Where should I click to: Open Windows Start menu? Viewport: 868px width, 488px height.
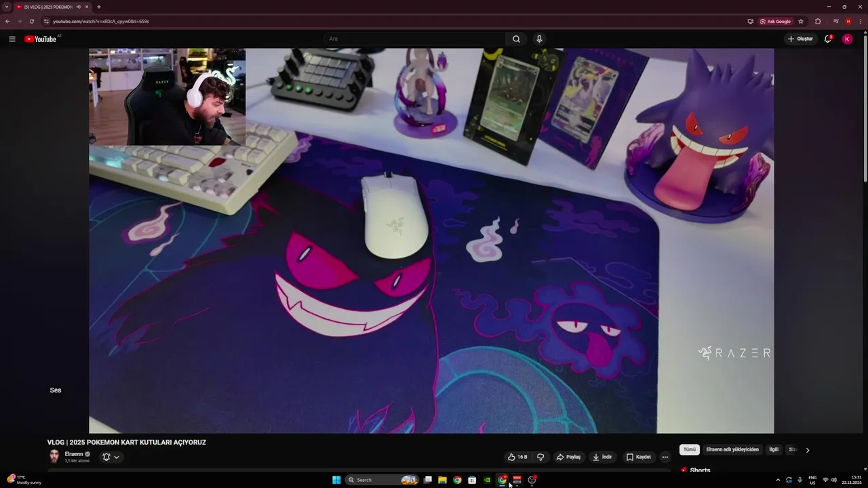point(336,480)
